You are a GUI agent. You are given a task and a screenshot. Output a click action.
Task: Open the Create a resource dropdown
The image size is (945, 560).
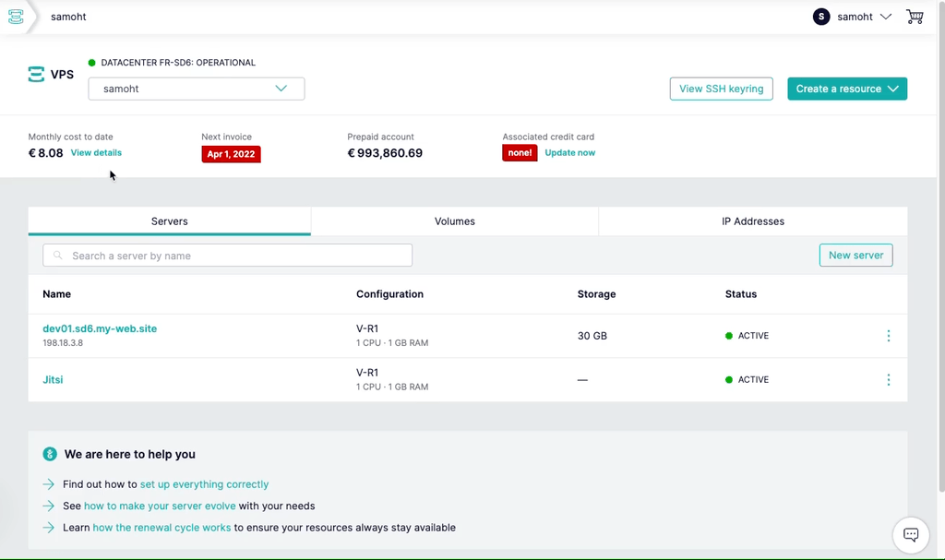pos(846,89)
